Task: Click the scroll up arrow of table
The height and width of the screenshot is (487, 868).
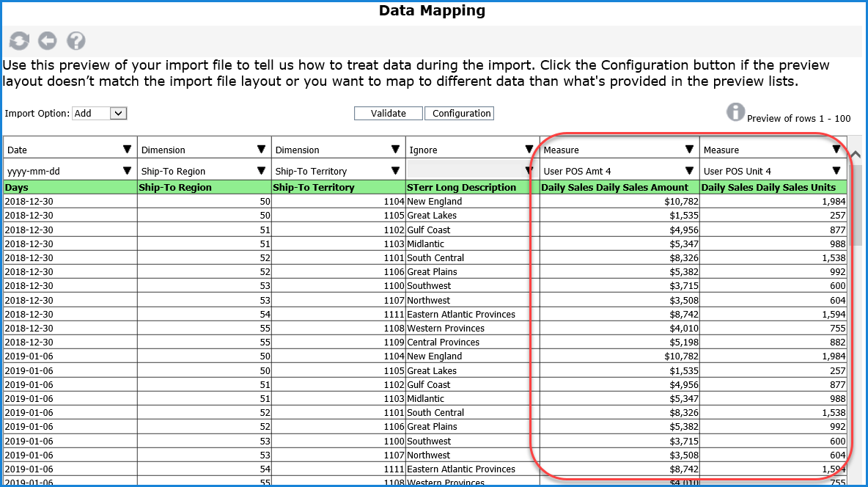Action: point(856,155)
